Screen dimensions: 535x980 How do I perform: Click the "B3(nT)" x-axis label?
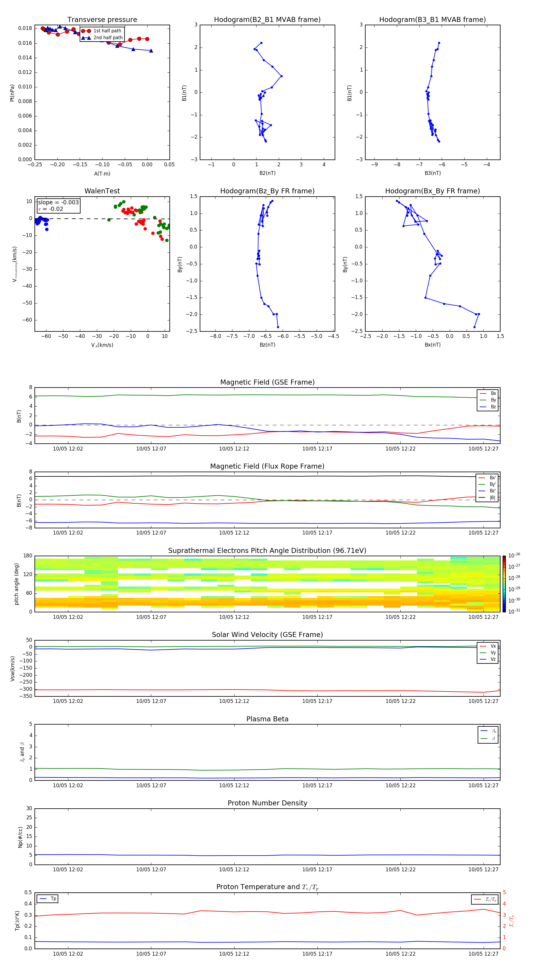(432, 173)
